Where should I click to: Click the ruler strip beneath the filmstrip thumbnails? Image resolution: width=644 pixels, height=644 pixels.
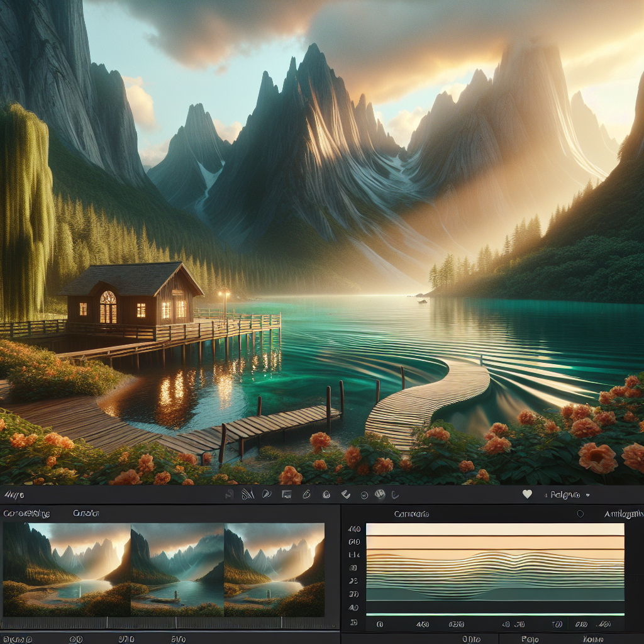click(x=169, y=623)
